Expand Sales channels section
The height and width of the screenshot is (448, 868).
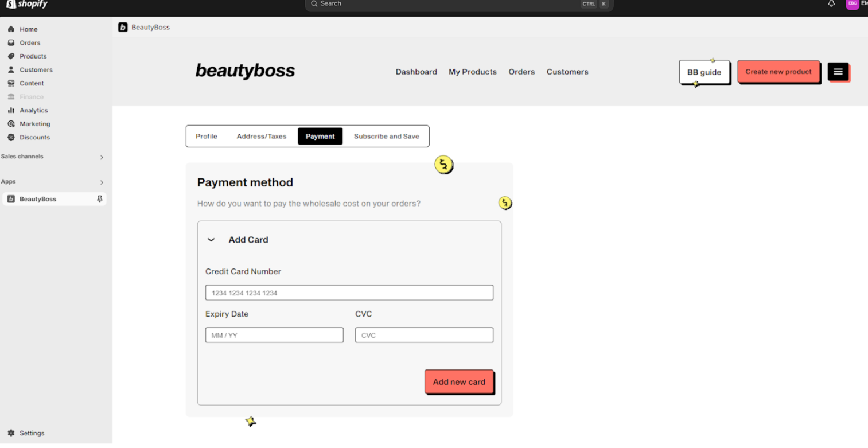point(102,157)
